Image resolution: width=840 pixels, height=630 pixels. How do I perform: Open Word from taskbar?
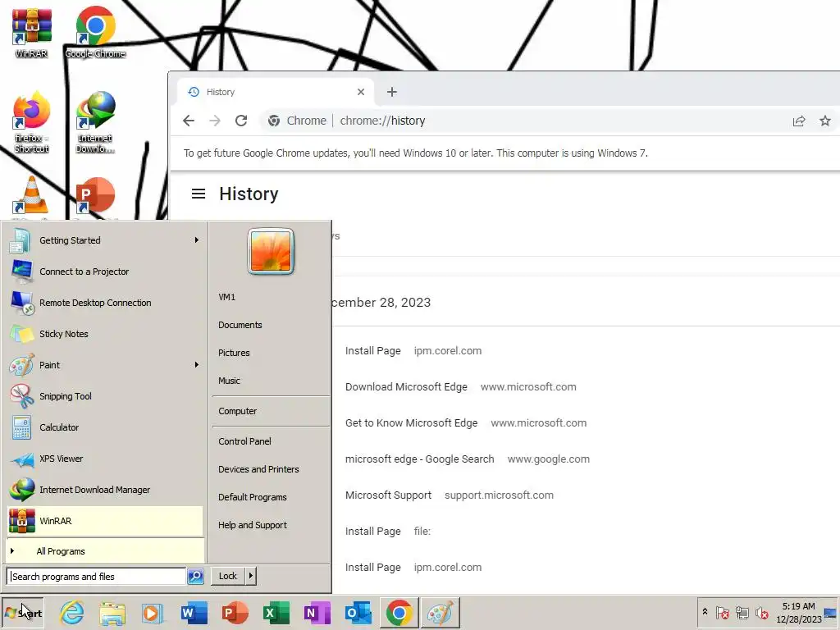tap(194, 613)
